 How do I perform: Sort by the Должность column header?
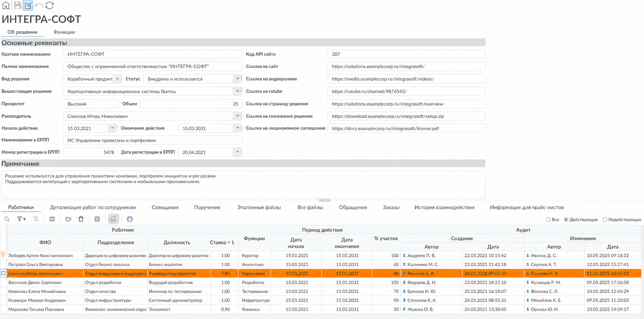coord(177,242)
